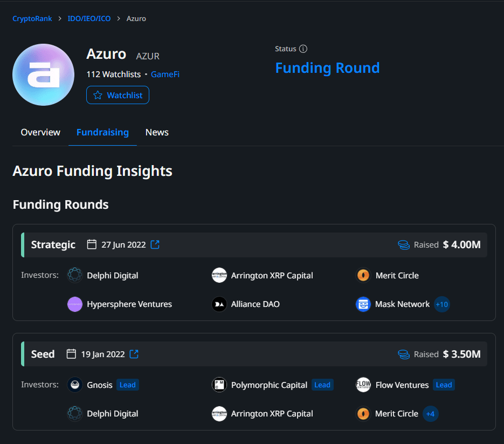Screen dimensions: 504x444
Task: Open Merit Circle in the Seed round
Action: coord(397,413)
